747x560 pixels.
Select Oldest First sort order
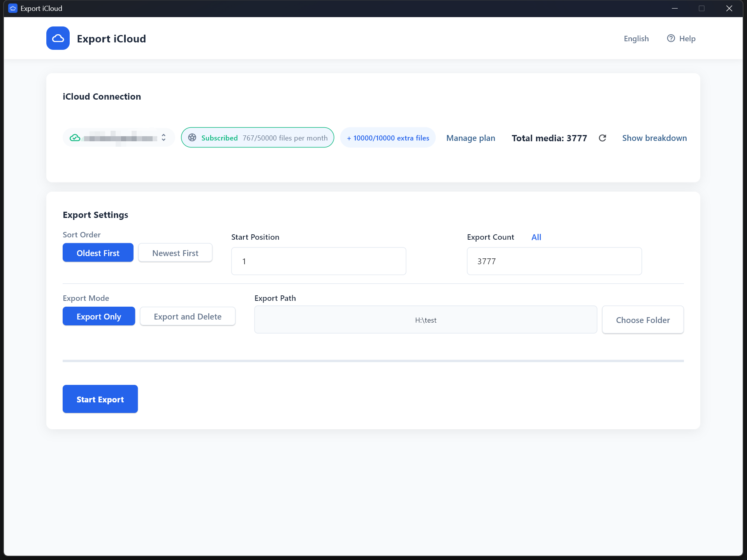pyautogui.click(x=98, y=253)
